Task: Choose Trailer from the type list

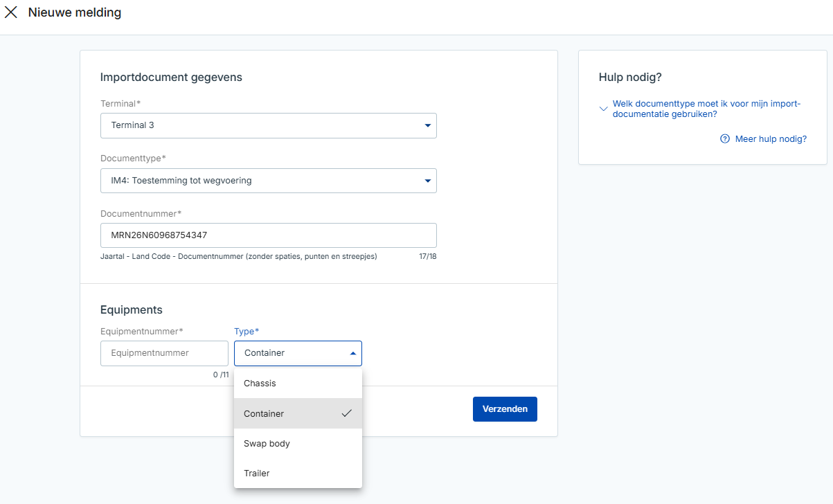Action: pos(298,474)
